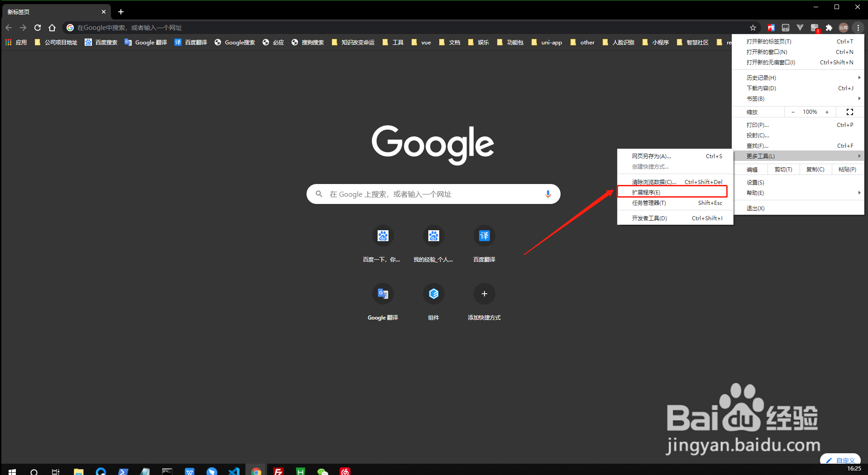The height and width of the screenshot is (475, 868).
Task: Increase zoom with the plus button
Action: point(827,112)
